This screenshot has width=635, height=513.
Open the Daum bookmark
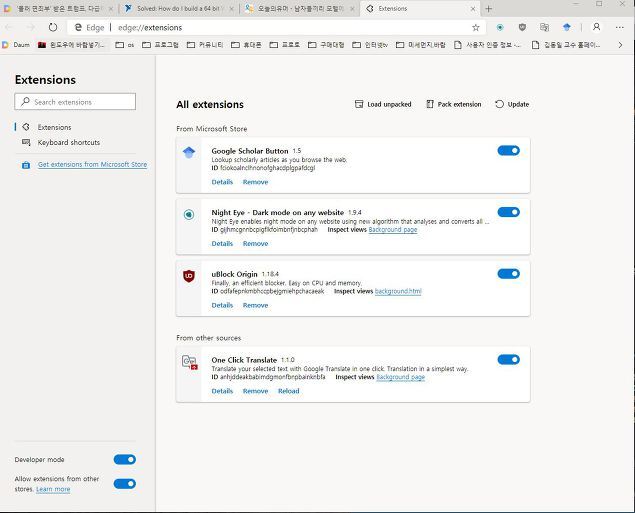[x=16, y=45]
